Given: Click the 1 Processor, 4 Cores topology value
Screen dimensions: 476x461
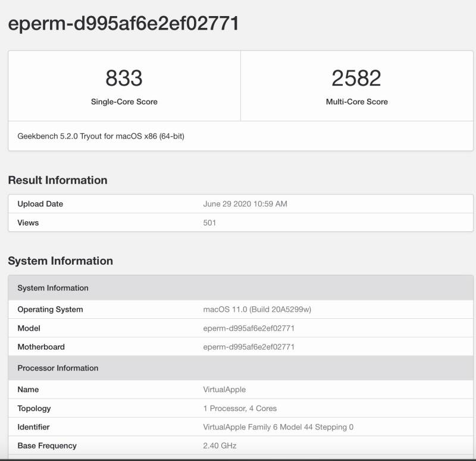Looking at the screenshot, I should tap(240, 408).
